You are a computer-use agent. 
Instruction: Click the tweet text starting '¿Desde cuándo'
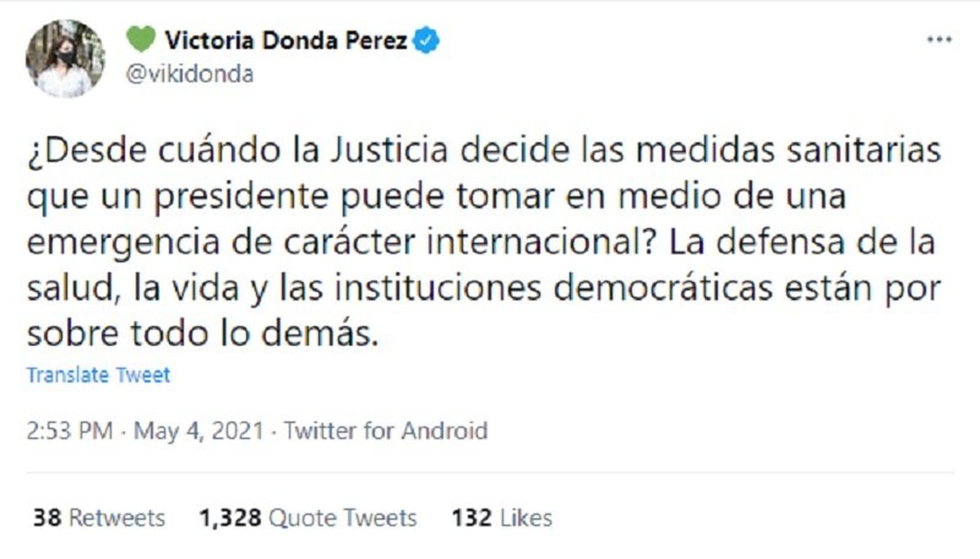pyautogui.click(x=483, y=241)
